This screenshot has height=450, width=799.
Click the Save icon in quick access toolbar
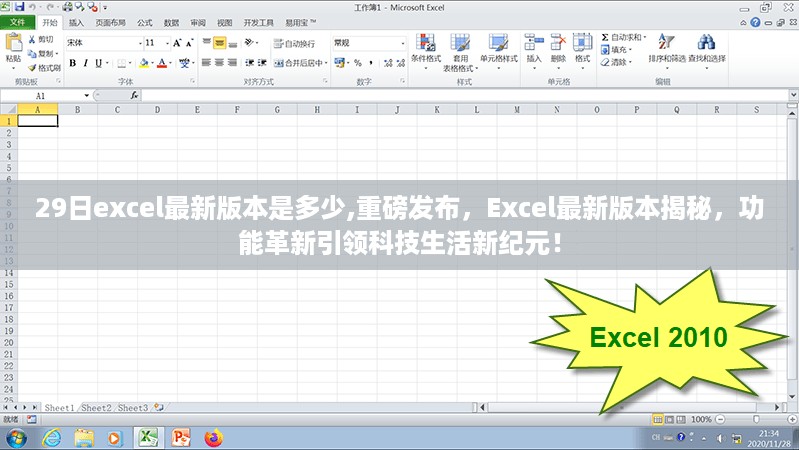click(x=18, y=7)
